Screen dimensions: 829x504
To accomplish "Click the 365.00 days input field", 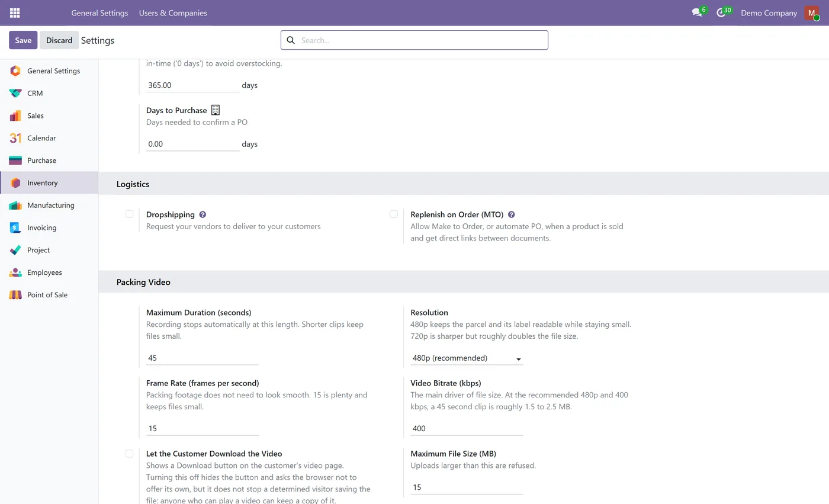I will [192, 85].
